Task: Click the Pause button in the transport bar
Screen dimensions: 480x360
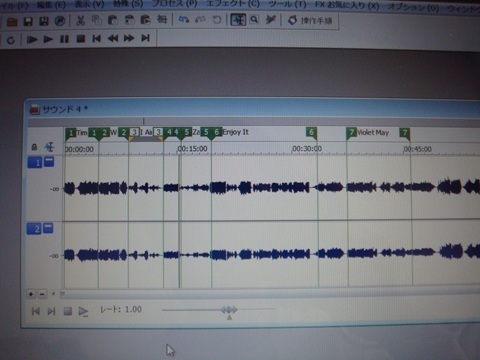Action: pos(64,39)
